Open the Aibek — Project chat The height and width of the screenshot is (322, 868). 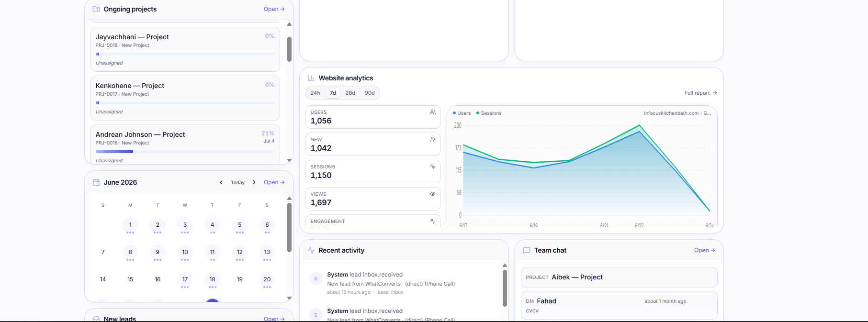[619, 278]
